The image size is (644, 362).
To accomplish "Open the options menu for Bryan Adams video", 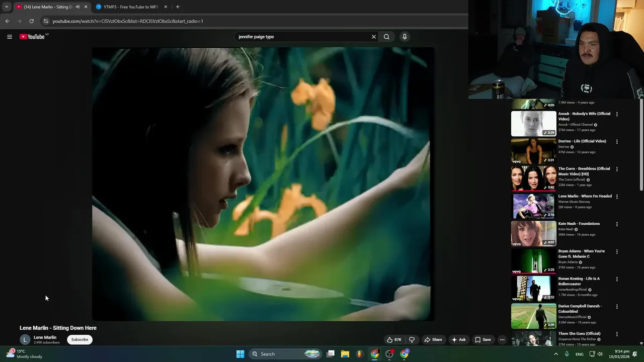I will pyautogui.click(x=617, y=251).
